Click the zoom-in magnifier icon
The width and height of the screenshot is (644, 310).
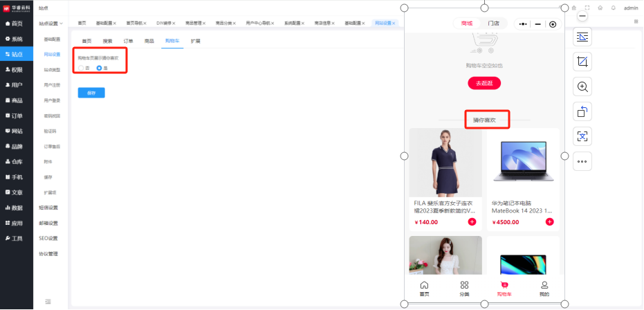coord(582,86)
